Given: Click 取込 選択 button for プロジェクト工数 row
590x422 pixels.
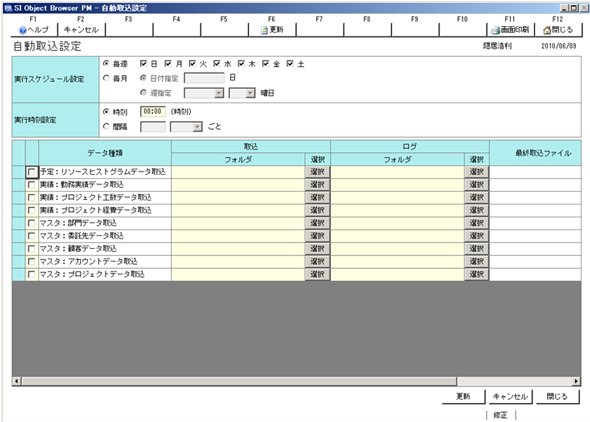Looking at the screenshot, I should pos(317,197).
